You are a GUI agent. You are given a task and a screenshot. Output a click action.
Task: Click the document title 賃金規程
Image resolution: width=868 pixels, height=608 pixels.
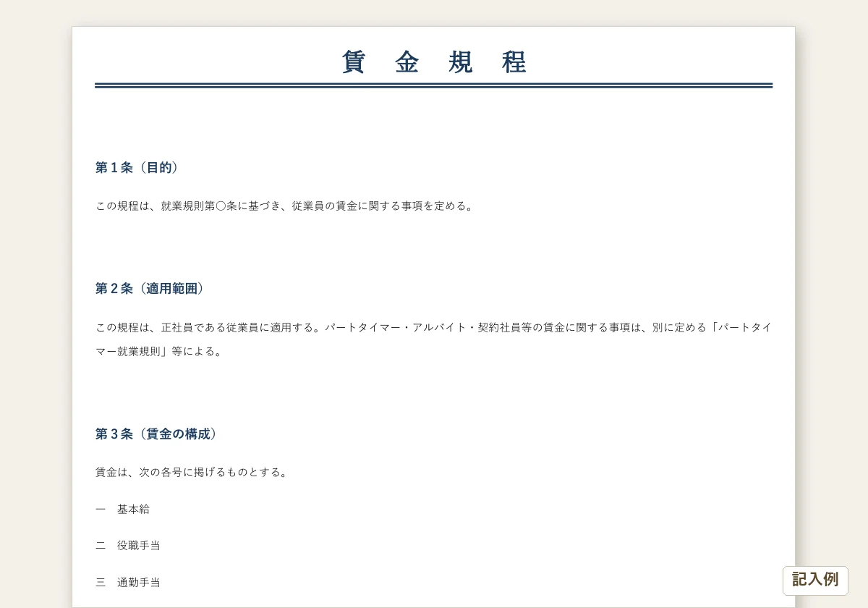(434, 62)
